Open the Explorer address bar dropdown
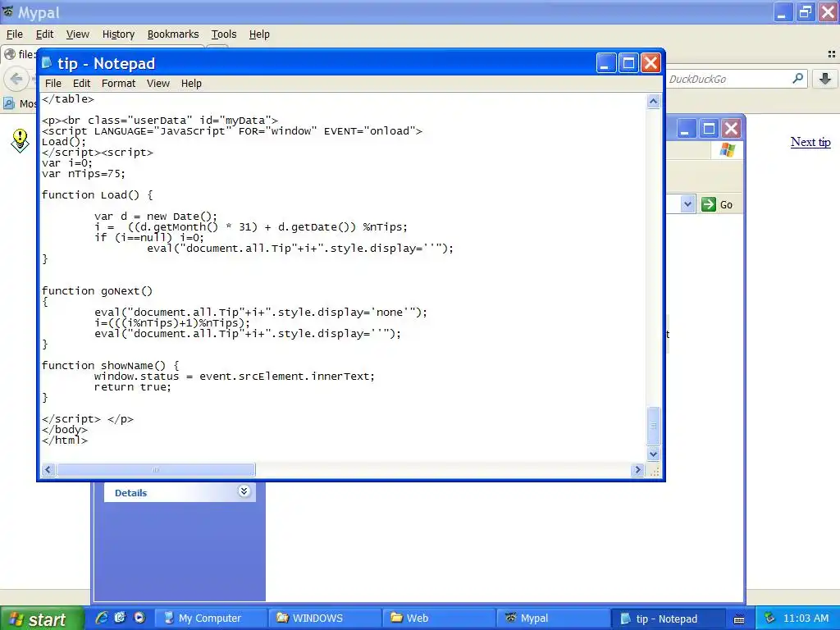The width and height of the screenshot is (840, 630). [688, 204]
